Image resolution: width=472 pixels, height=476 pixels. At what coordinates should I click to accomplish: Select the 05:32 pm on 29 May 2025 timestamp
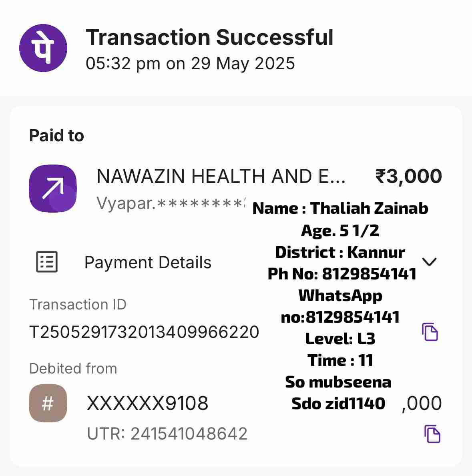tap(190, 64)
